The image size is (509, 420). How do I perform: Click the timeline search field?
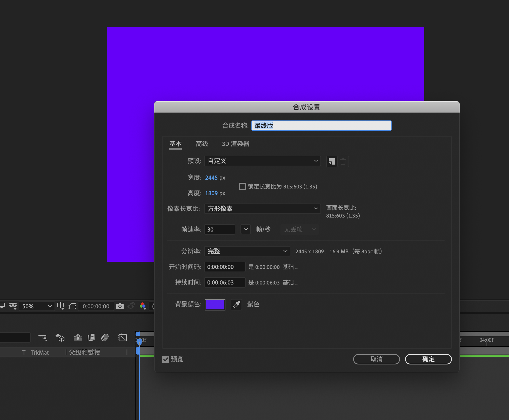15,337
